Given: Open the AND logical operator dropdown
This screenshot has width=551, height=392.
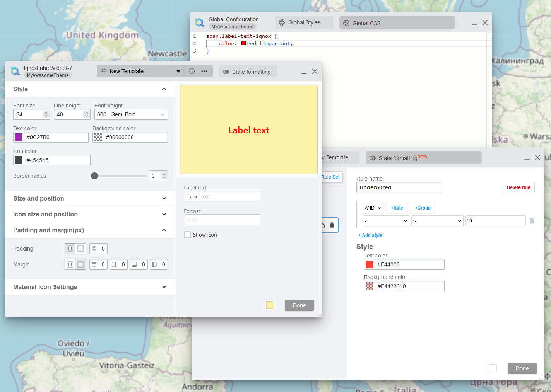Looking at the screenshot, I should (373, 208).
